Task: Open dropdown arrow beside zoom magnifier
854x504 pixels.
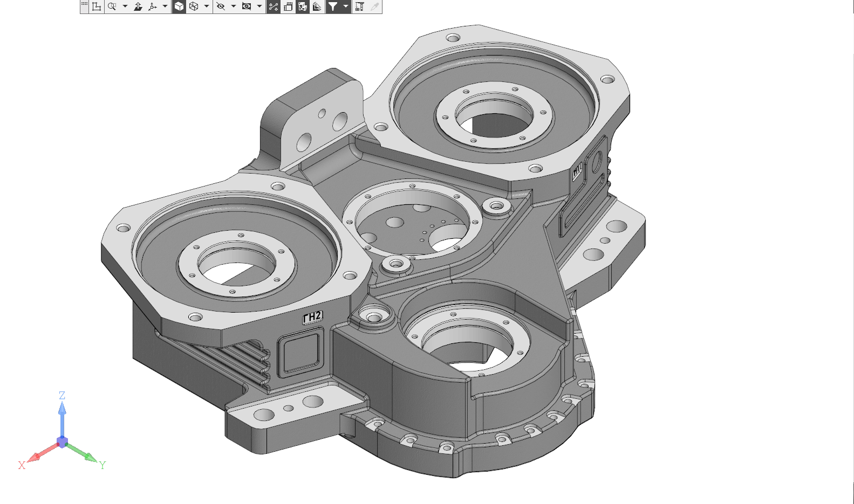Action: pos(125,6)
